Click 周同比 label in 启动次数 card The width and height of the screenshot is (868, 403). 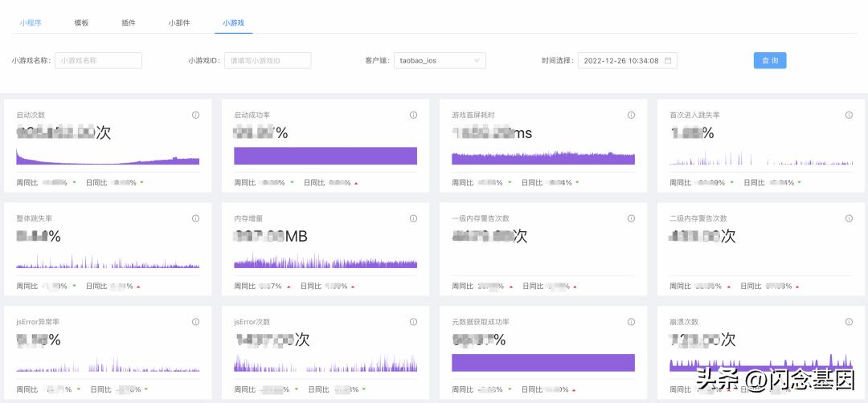(27, 182)
